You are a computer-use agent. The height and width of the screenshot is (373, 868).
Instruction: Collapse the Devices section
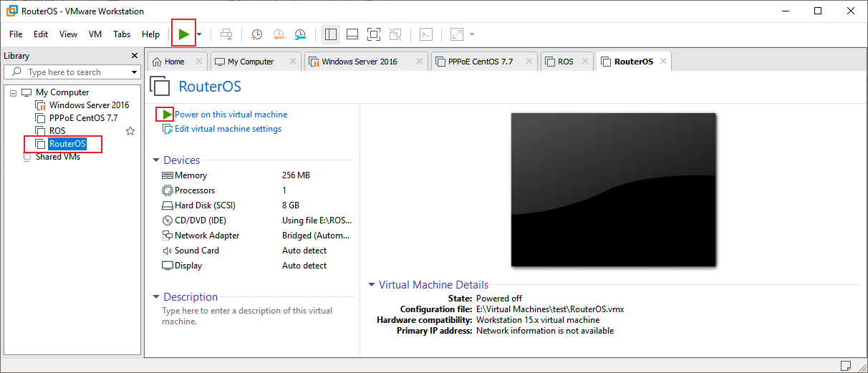[157, 160]
